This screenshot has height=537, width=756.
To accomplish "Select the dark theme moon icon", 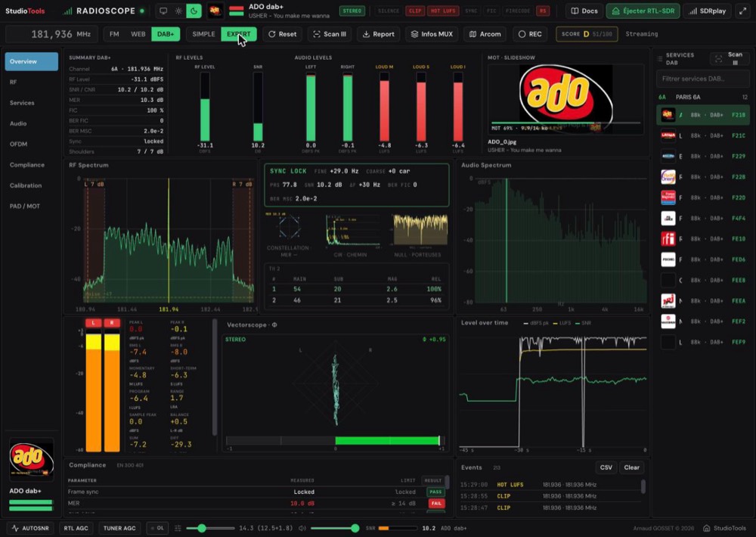I will pyautogui.click(x=194, y=11).
